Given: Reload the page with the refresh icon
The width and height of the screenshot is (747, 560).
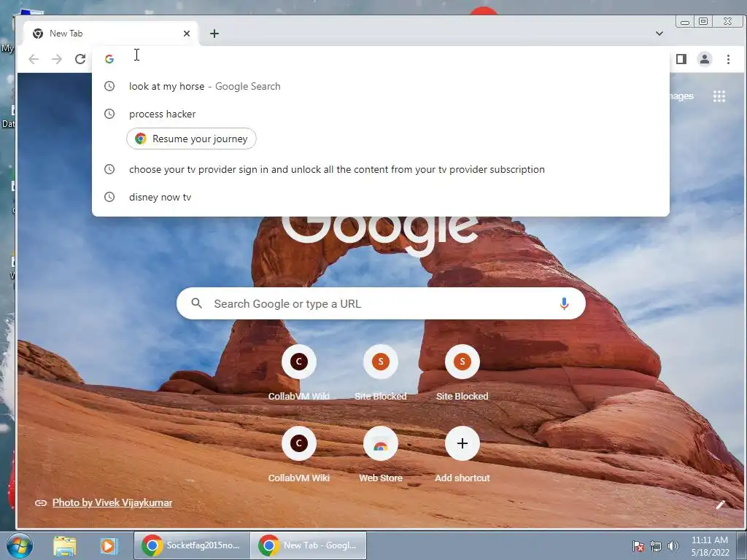Looking at the screenshot, I should pyautogui.click(x=80, y=59).
